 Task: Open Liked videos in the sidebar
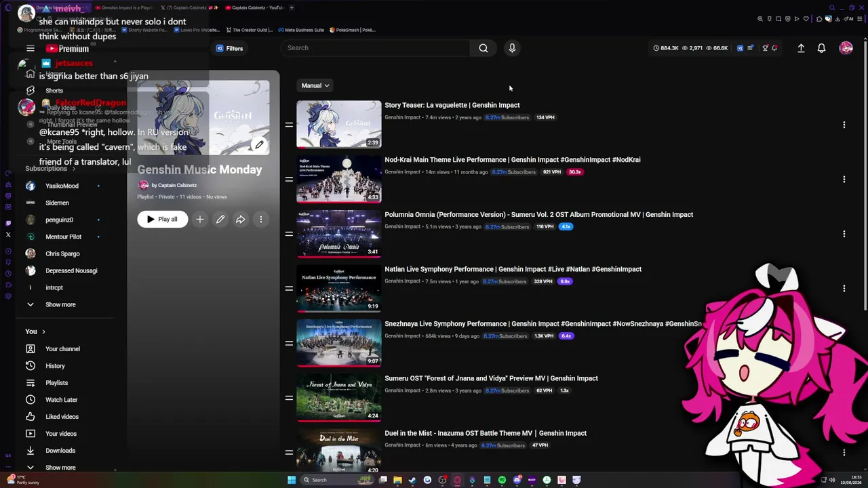point(62,417)
